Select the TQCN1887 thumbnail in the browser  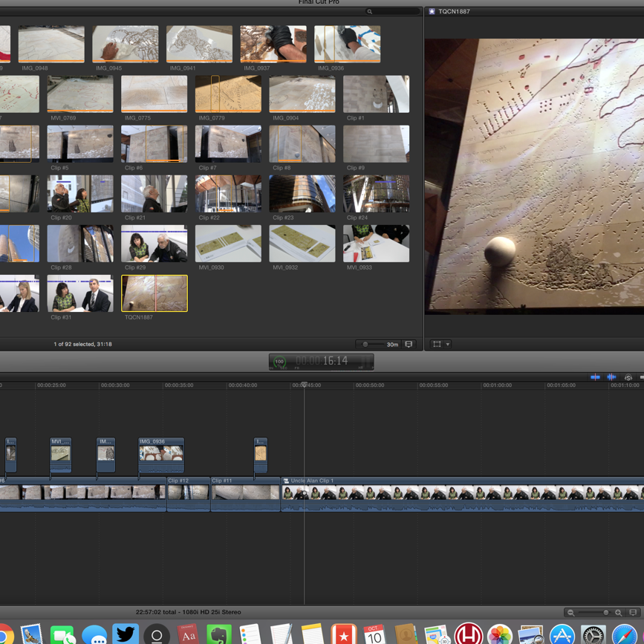click(155, 293)
